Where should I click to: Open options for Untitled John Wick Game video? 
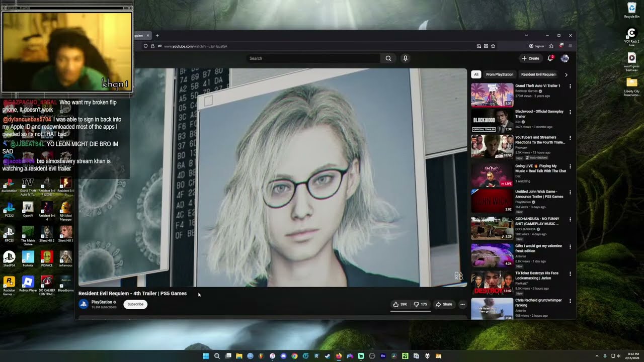click(570, 192)
